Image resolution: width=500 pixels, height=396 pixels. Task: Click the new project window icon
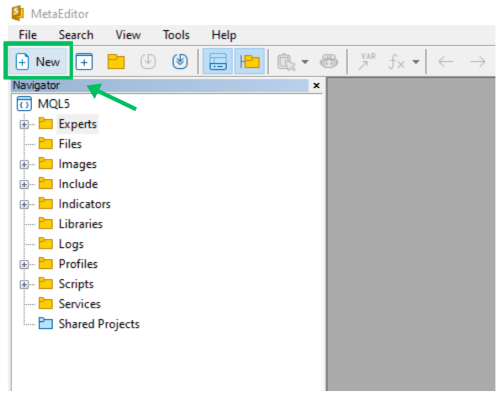84,62
